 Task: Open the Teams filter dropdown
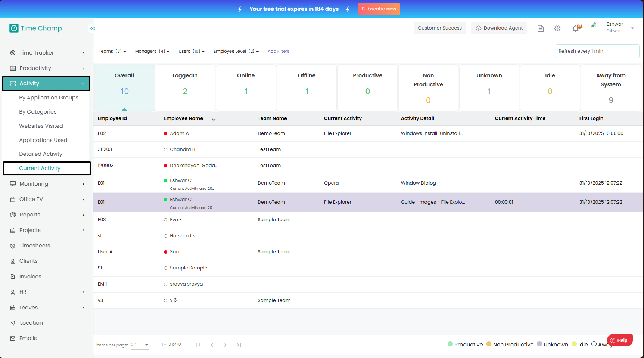[x=112, y=51]
